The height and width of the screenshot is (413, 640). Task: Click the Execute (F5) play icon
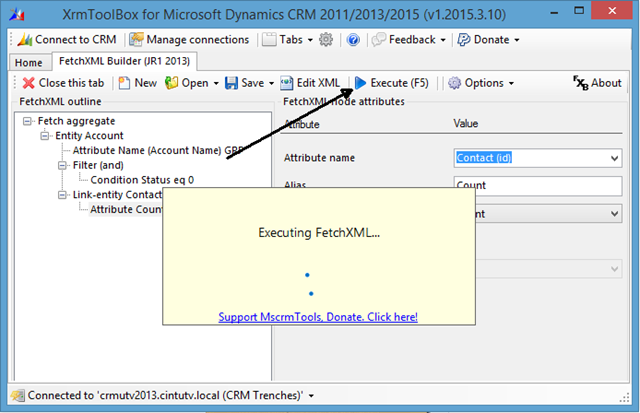[x=360, y=83]
